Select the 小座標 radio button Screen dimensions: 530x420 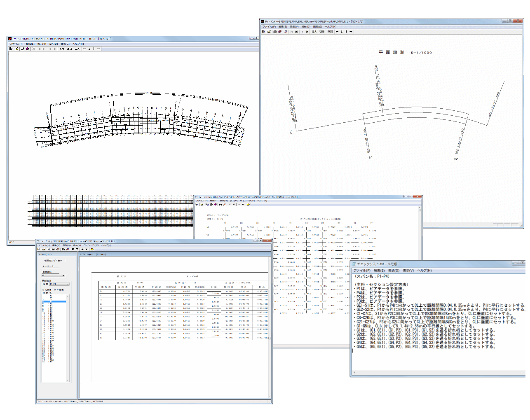pos(55,290)
